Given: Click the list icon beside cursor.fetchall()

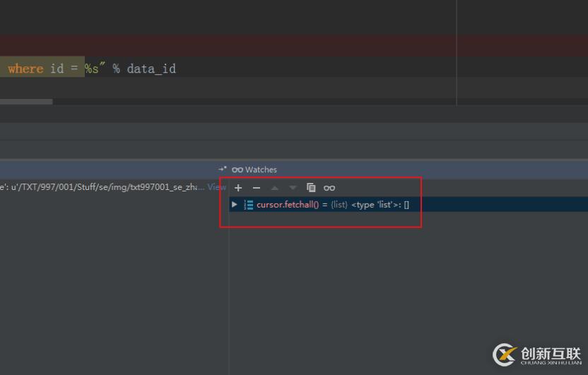Looking at the screenshot, I should click(248, 205).
